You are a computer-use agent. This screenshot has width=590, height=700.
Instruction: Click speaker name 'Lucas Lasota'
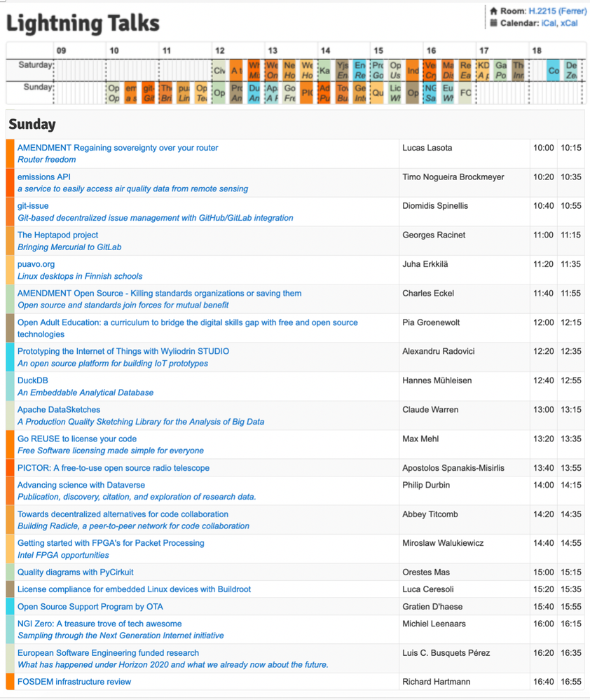pyautogui.click(x=427, y=148)
